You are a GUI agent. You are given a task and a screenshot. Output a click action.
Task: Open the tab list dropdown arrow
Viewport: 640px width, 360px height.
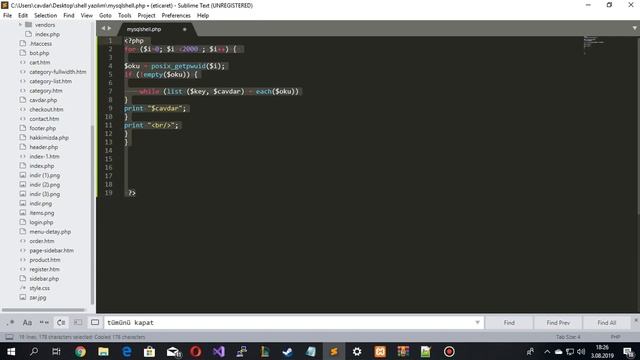tap(635, 28)
